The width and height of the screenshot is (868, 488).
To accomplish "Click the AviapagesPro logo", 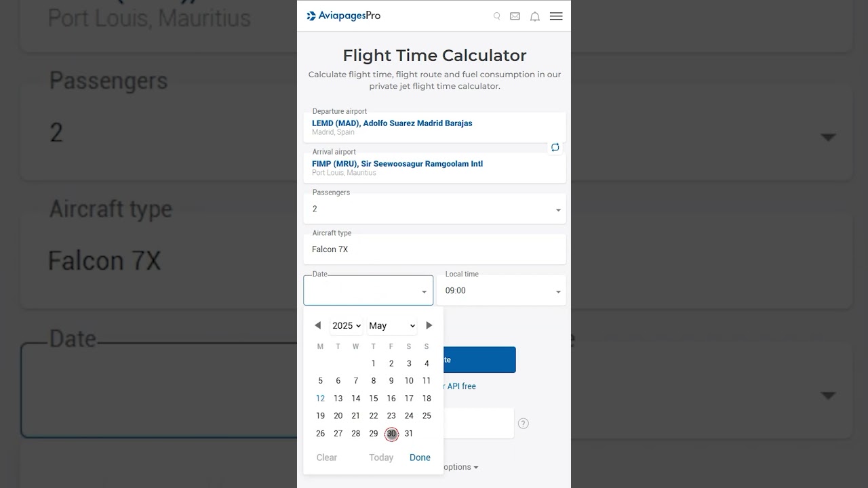I will pyautogui.click(x=344, y=16).
